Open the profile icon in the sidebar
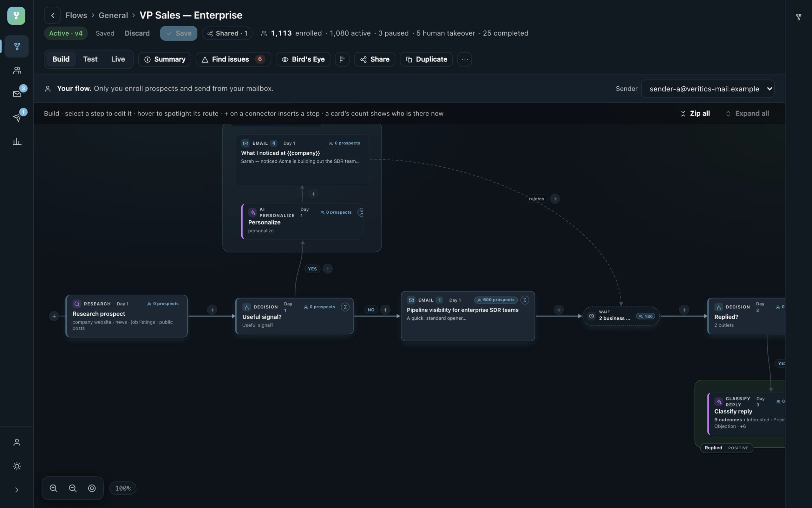 point(16,443)
